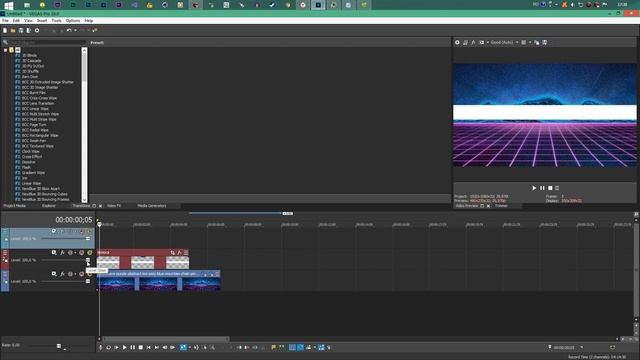Play the timeline from the transport bar
Image resolution: width=640 pixels, height=360 pixels.
[124, 347]
